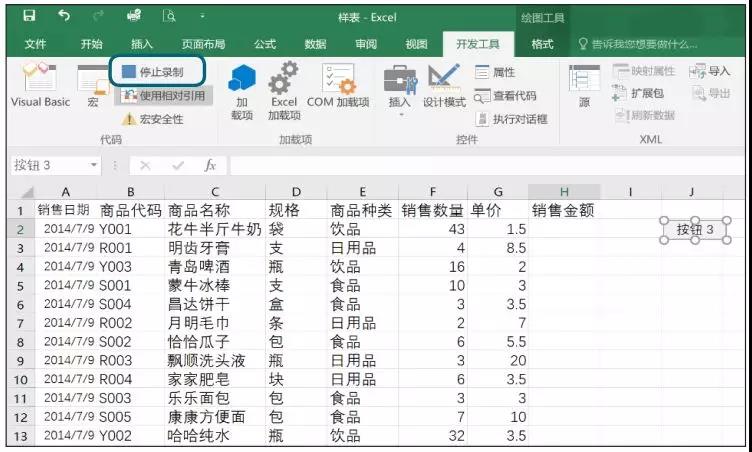Click XML 导出 export
Viewport: 752px width, 452px height.
pyautogui.click(x=711, y=93)
